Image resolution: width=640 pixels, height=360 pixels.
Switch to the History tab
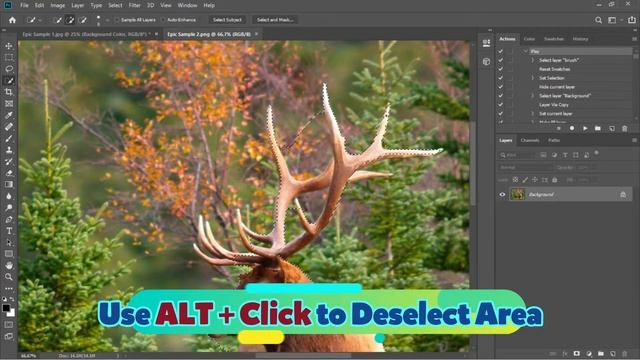[x=580, y=39]
